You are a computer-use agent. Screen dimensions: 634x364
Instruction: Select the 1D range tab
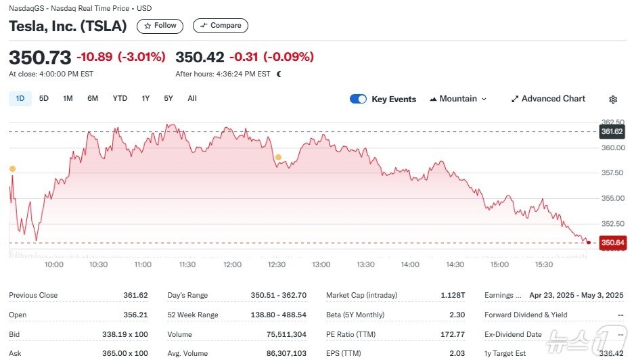[20, 98]
